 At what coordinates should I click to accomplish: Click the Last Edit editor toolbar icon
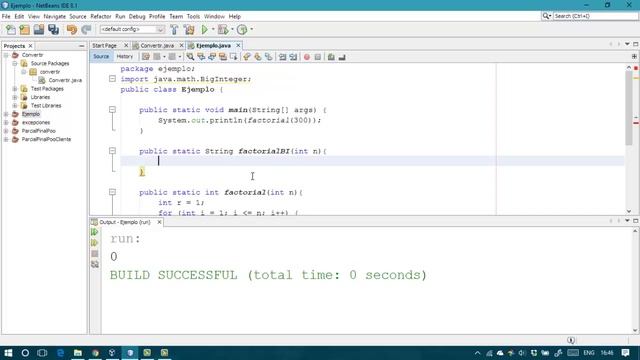click(146, 57)
